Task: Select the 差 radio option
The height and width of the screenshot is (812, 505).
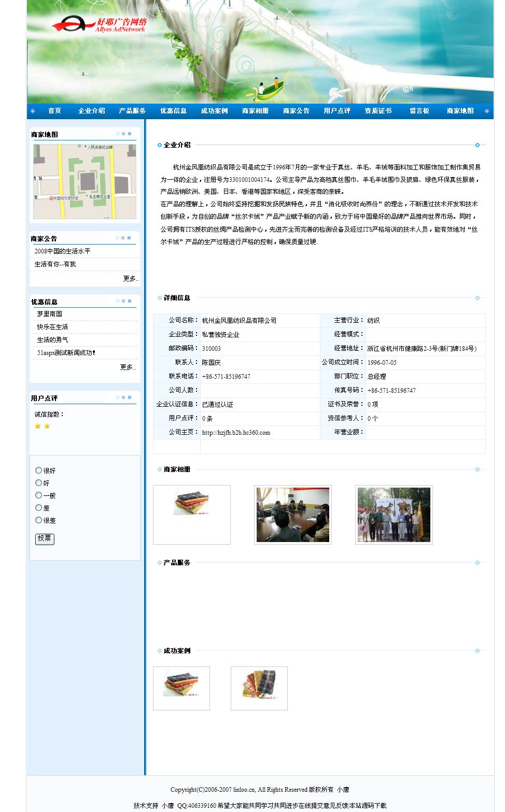Action: (38, 508)
